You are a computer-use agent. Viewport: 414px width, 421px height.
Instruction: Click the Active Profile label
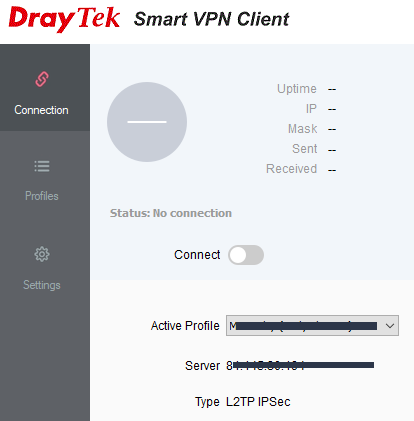(x=185, y=326)
